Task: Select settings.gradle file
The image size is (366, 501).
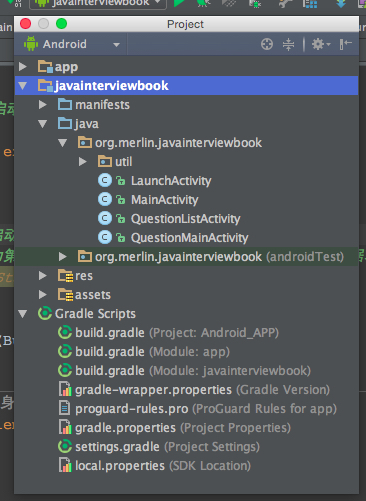Action: pos(167,447)
